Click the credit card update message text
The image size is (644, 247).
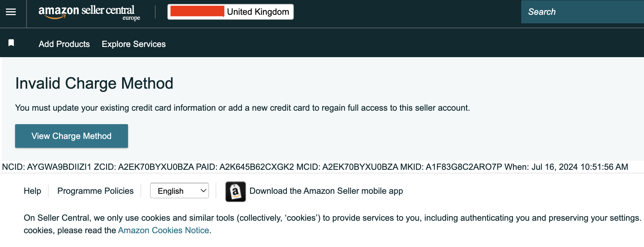pos(243,108)
